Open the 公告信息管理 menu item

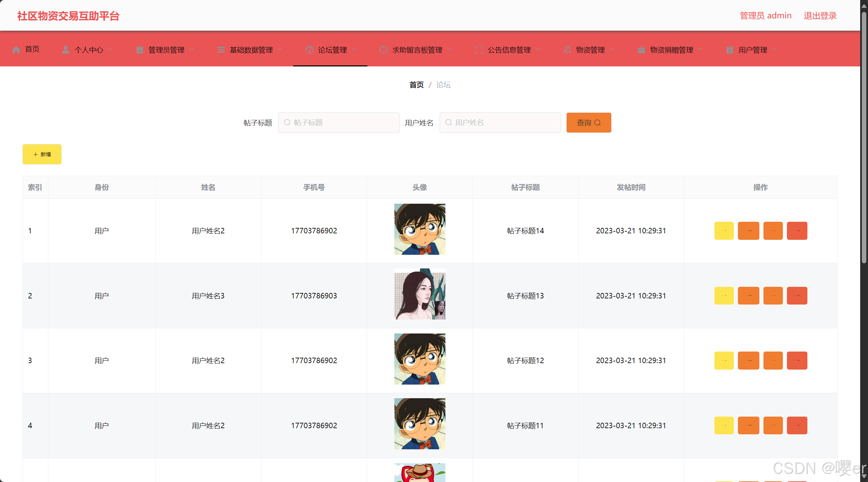point(509,50)
